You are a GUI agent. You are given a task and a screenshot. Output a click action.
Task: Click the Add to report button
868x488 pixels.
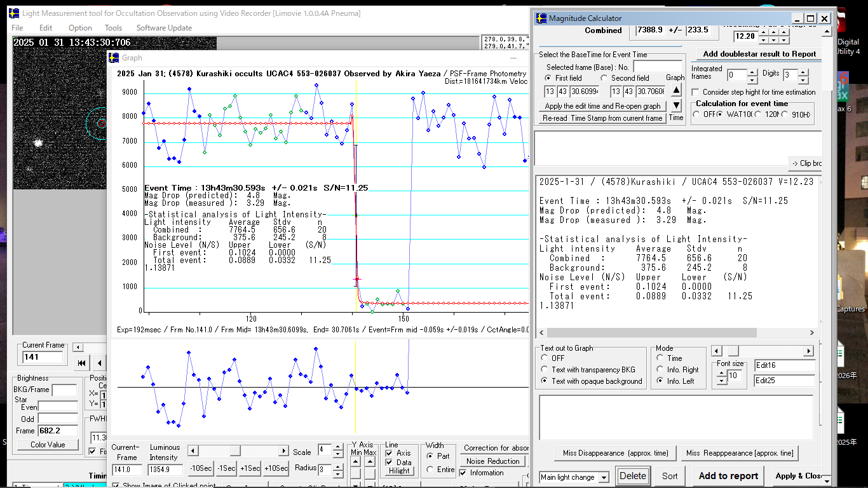(x=728, y=476)
